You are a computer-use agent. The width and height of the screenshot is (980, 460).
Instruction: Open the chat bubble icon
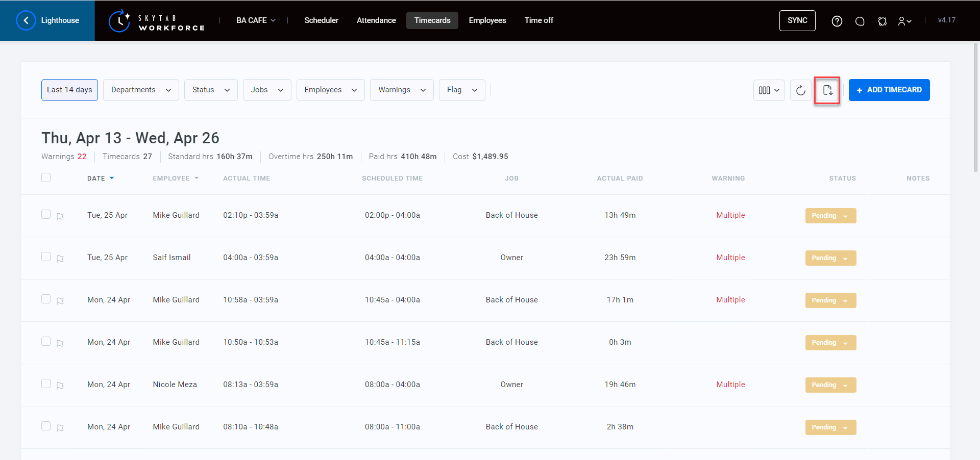tap(860, 21)
